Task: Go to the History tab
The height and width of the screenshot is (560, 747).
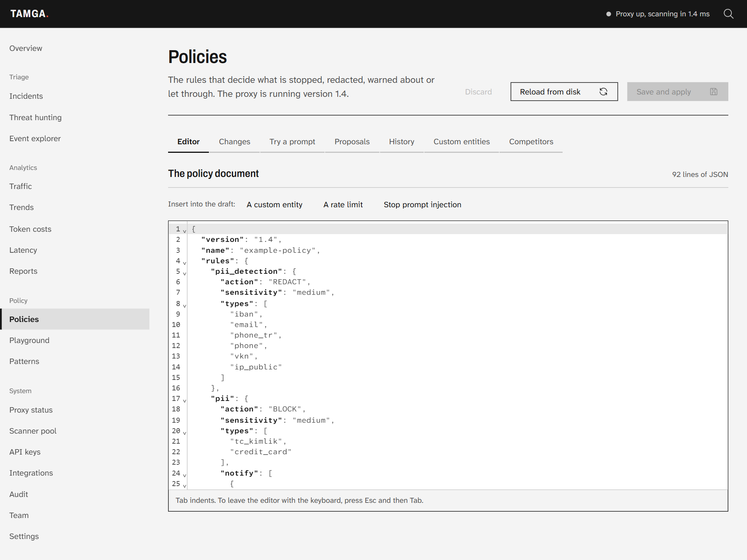Action: coord(402,142)
